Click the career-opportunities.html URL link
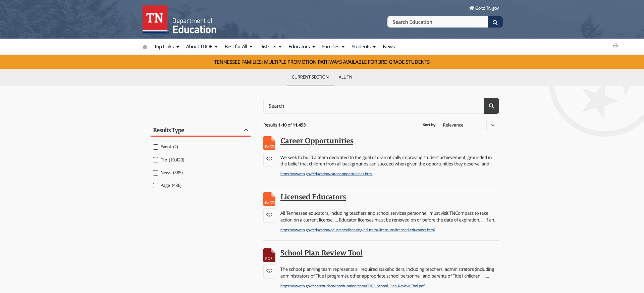This screenshot has height=293, width=644. [x=326, y=174]
